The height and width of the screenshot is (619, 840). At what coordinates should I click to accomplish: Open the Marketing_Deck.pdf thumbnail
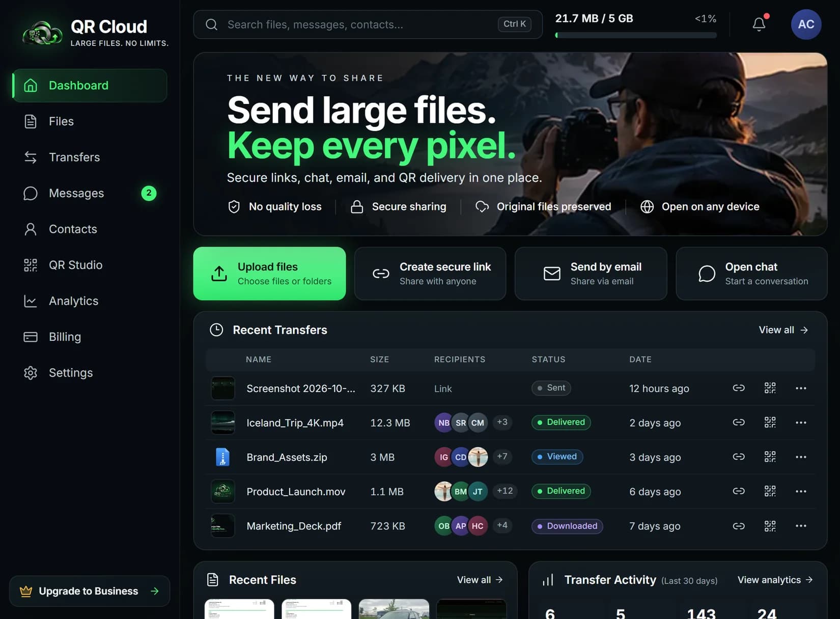click(x=222, y=526)
